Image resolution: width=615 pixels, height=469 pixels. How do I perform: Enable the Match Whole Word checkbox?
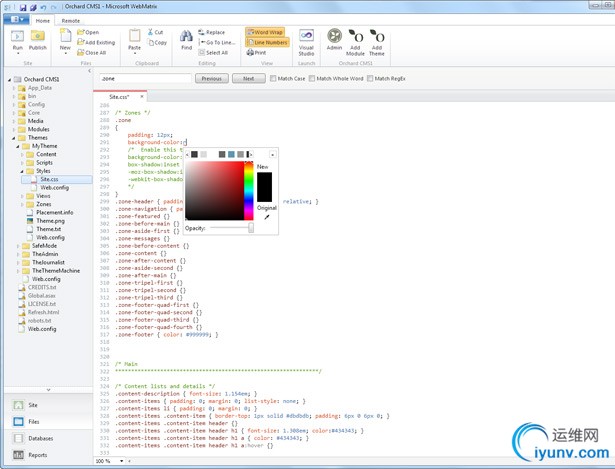coord(312,78)
